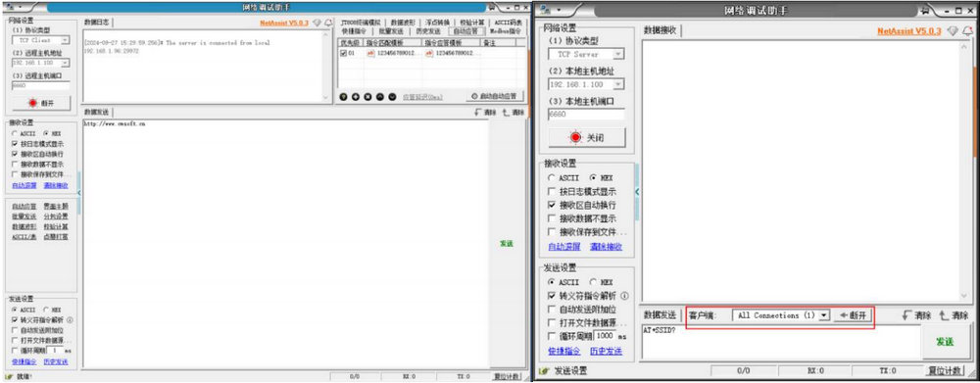This screenshot has height=383, width=980.
Task: Click the red 断开 disconnect button in Client window
Action: [x=41, y=103]
